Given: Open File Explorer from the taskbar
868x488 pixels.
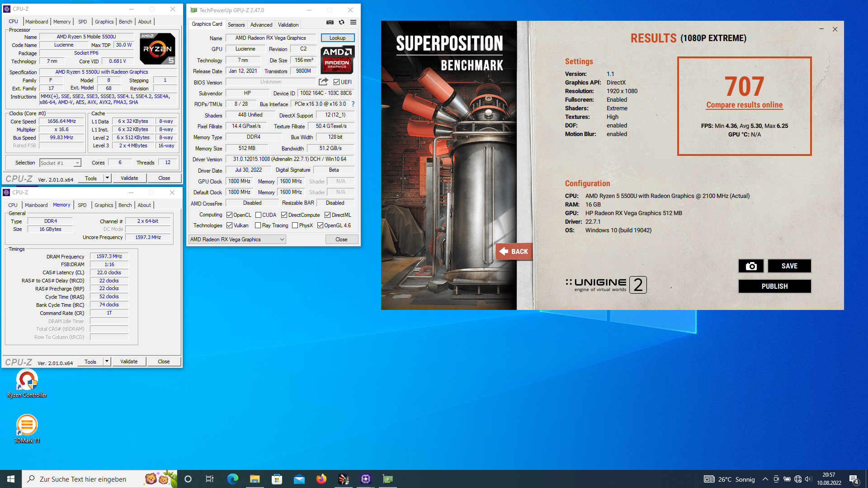Looking at the screenshot, I should 255,479.
